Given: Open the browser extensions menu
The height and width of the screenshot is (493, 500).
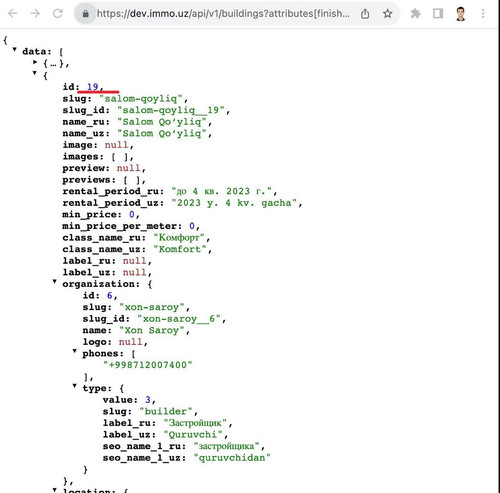Looking at the screenshot, I should coord(415,14).
